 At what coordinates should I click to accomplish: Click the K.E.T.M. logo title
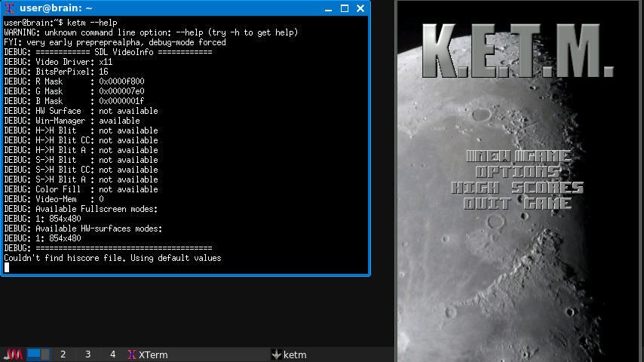(518, 51)
